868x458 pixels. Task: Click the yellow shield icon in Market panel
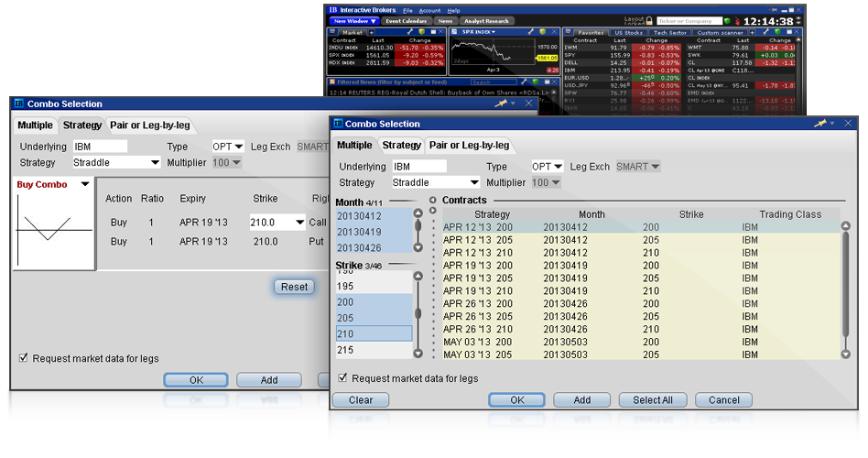coord(422,32)
